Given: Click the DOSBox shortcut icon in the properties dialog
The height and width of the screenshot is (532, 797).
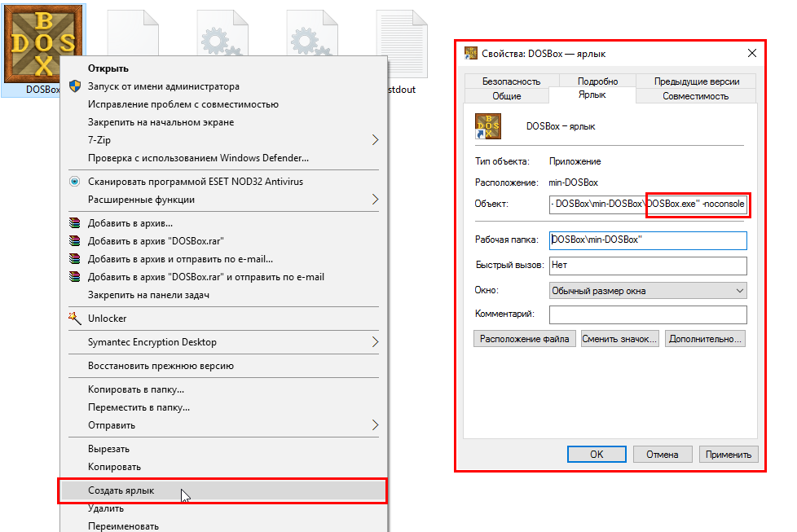Looking at the screenshot, I should click(x=488, y=126).
